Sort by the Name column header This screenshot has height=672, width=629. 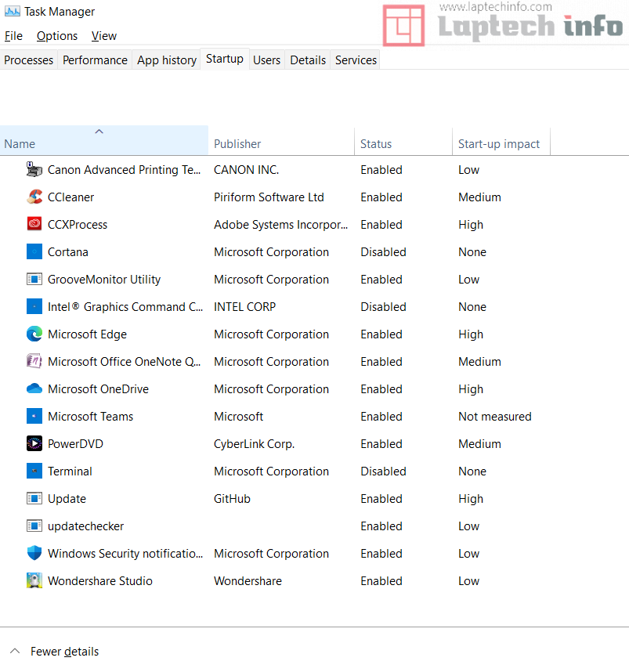tap(104, 140)
